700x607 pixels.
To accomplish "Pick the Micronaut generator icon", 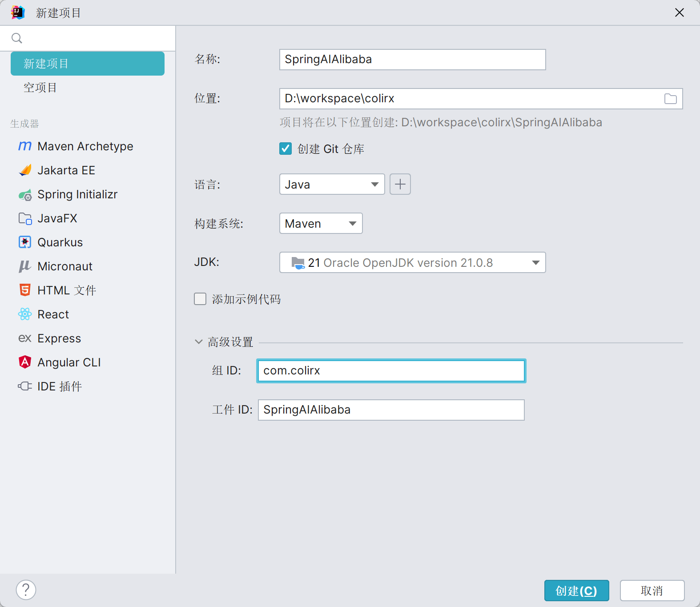I will [x=25, y=266].
